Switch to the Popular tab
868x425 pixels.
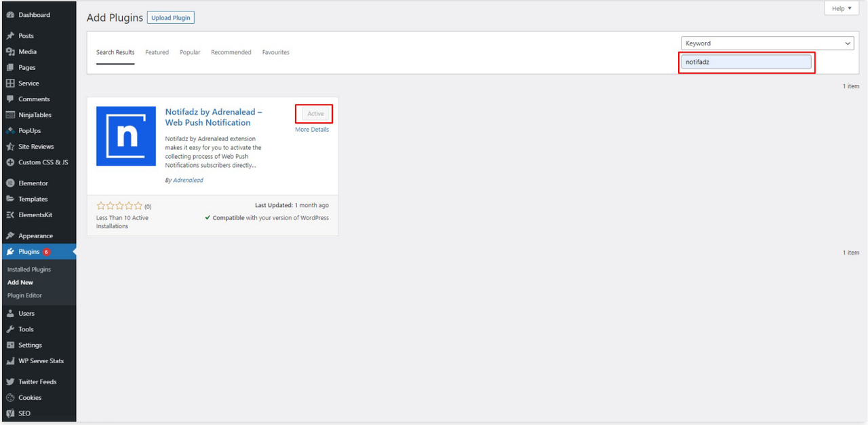pos(190,52)
